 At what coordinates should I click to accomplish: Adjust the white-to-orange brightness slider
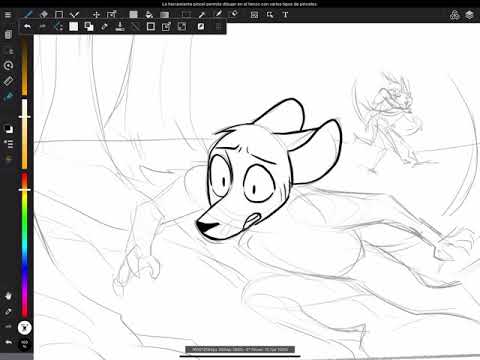(x=24, y=134)
